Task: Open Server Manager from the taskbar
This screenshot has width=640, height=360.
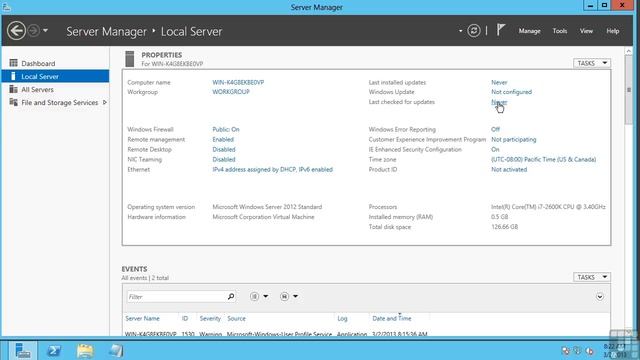Action: 23,351
